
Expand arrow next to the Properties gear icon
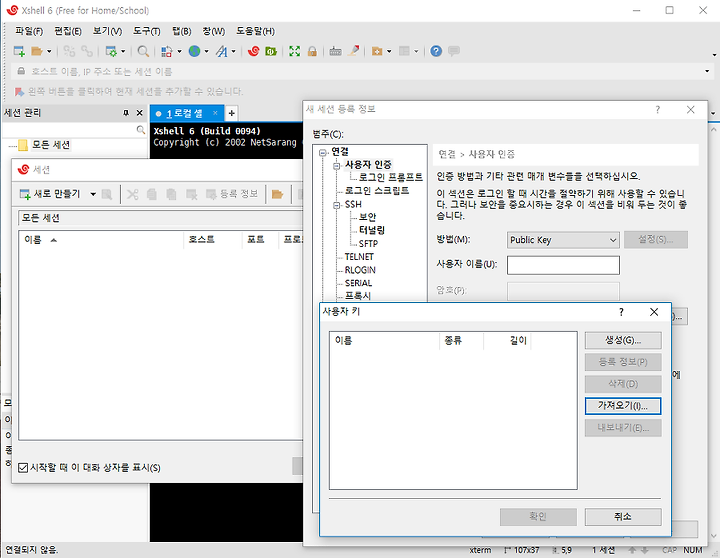tap(123, 51)
